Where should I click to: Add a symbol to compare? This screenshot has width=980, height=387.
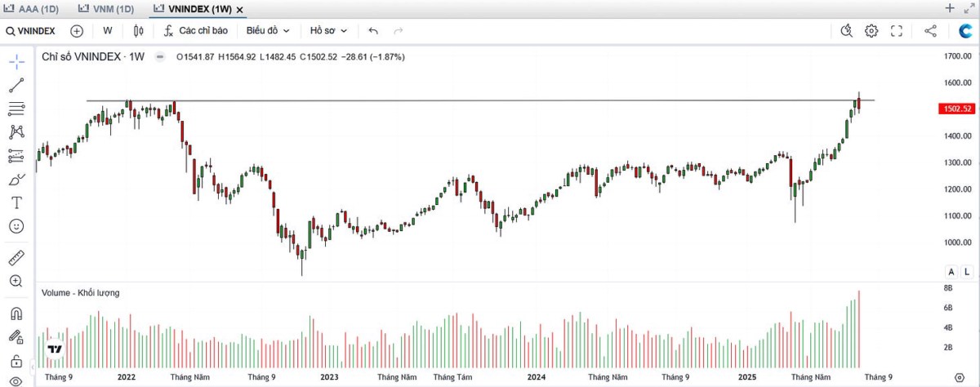pyautogui.click(x=77, y=30)
